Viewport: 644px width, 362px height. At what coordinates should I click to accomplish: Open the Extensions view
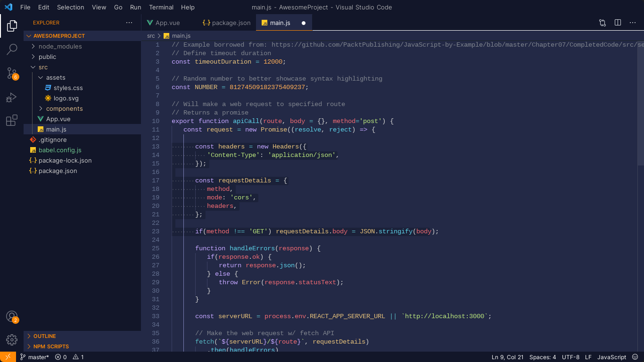point(12,120)
